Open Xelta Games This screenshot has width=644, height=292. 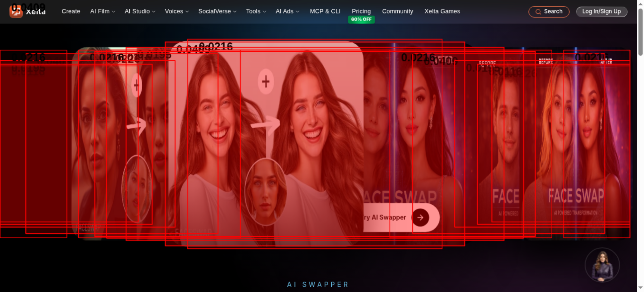click(442, 11)
